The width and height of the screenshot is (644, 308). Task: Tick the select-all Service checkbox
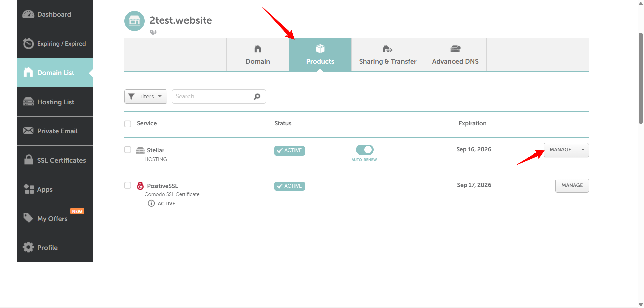click(x=128, y=124)
